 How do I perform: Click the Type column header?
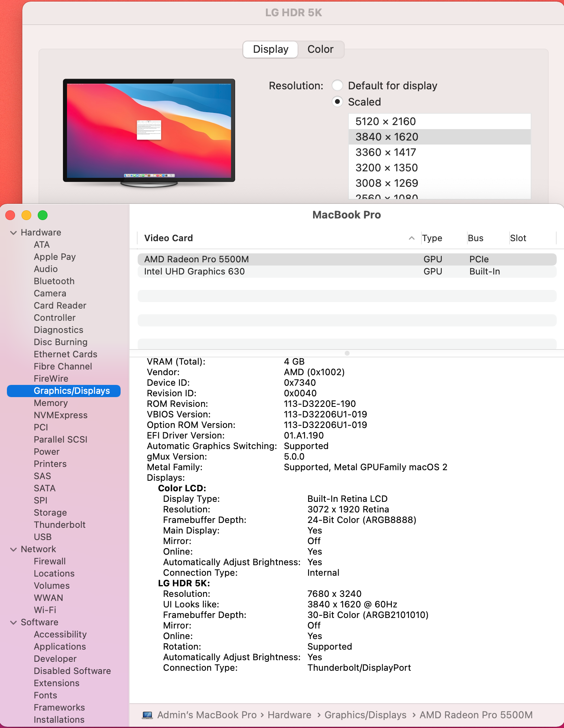point(432,238)
